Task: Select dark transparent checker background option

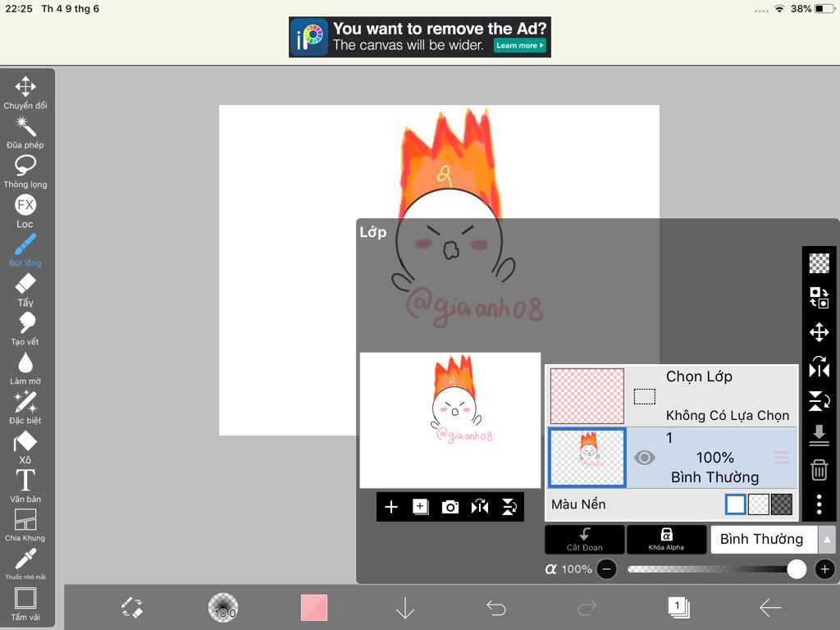Action: tap(782, 504)
